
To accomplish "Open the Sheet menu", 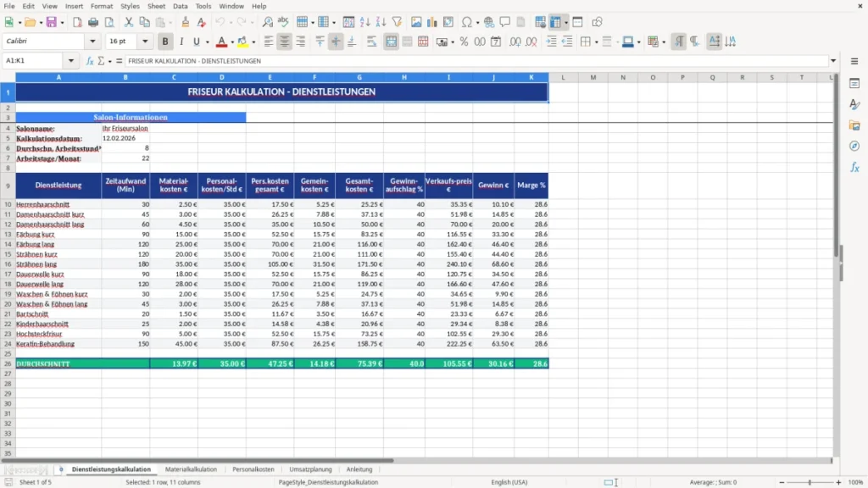I will click(x=156, y=6).
